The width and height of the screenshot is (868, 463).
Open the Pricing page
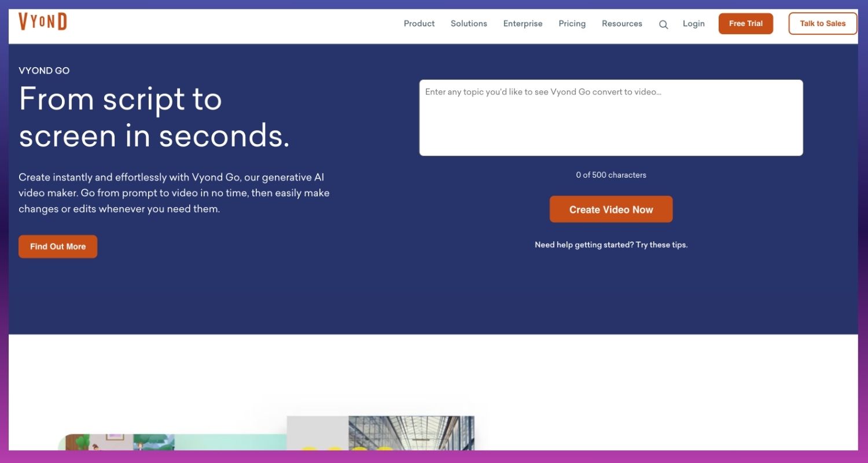pyautogui.click(x=572, y=24)
